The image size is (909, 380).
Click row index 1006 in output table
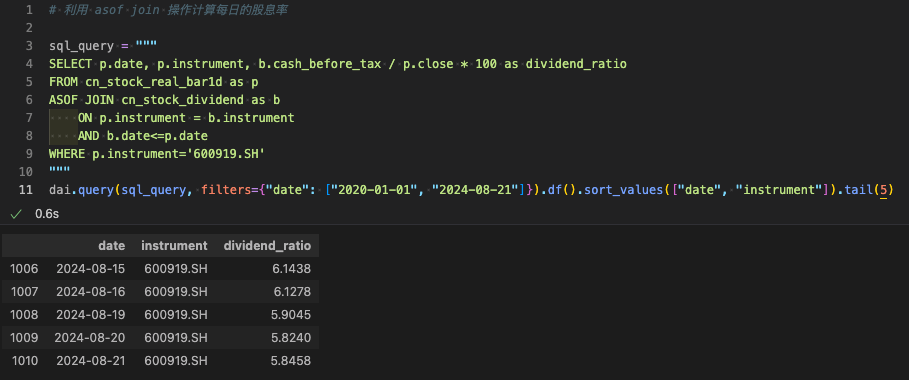24,269
